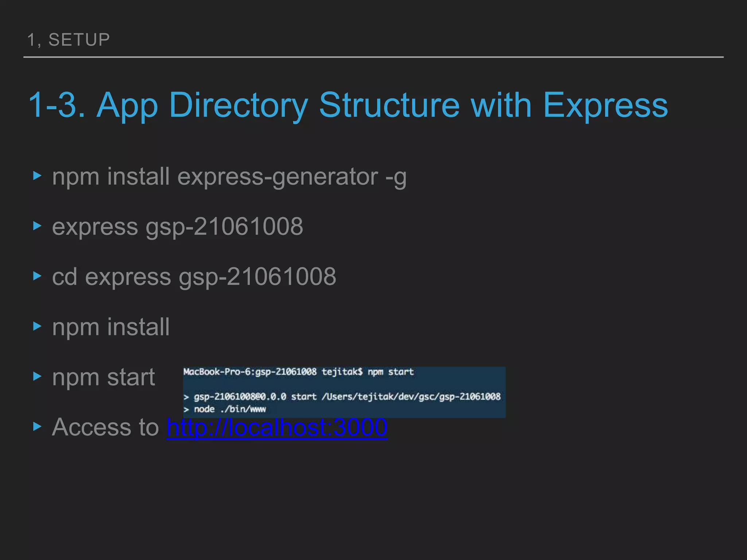Click 'npm install express-generator -g' bullet text

[x=229, y=177]
